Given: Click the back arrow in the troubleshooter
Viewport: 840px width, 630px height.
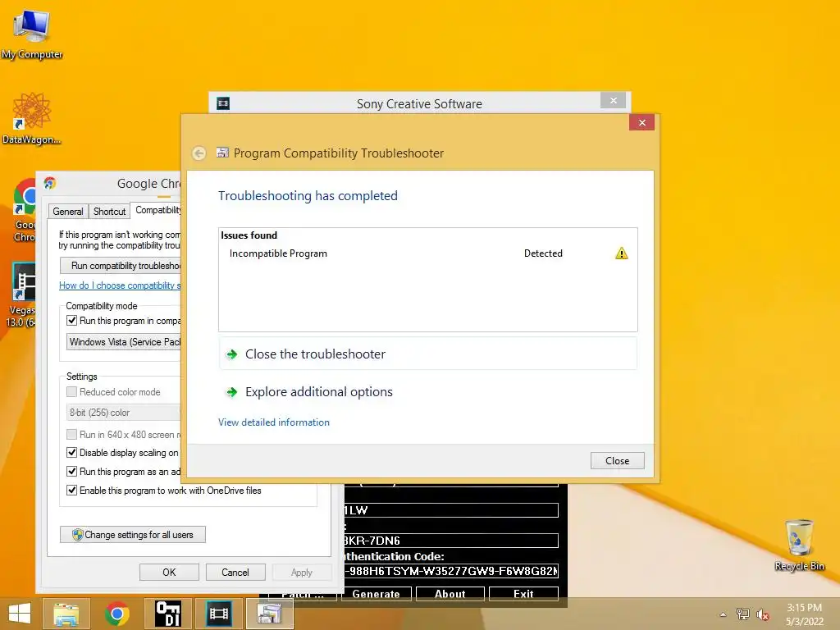Looking at the screenshot, I should pyautogui.click(x=199, y=153).
